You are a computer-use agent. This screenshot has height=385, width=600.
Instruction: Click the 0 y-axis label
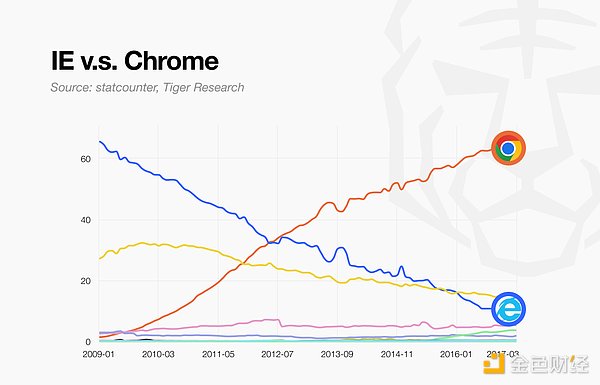tap(88, 342)
